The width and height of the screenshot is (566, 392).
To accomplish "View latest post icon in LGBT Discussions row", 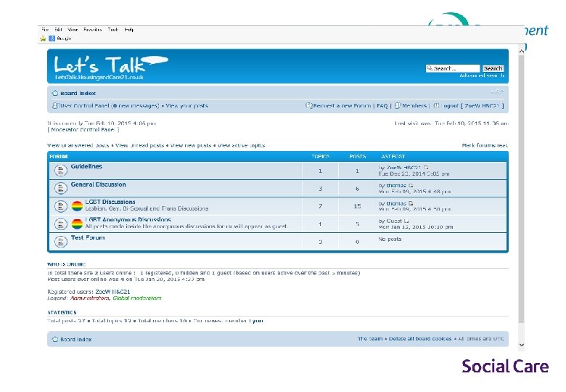I will tap(411, 203).
